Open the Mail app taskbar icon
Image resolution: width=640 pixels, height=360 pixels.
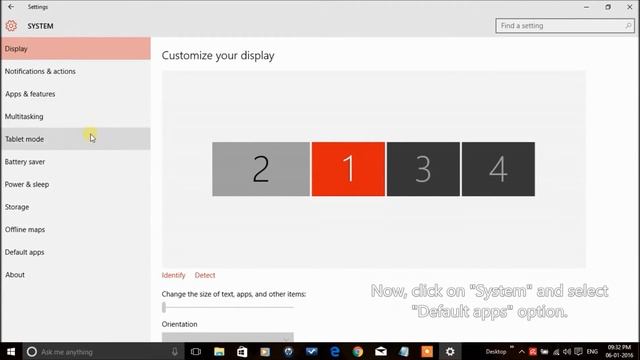coord(381,351)
